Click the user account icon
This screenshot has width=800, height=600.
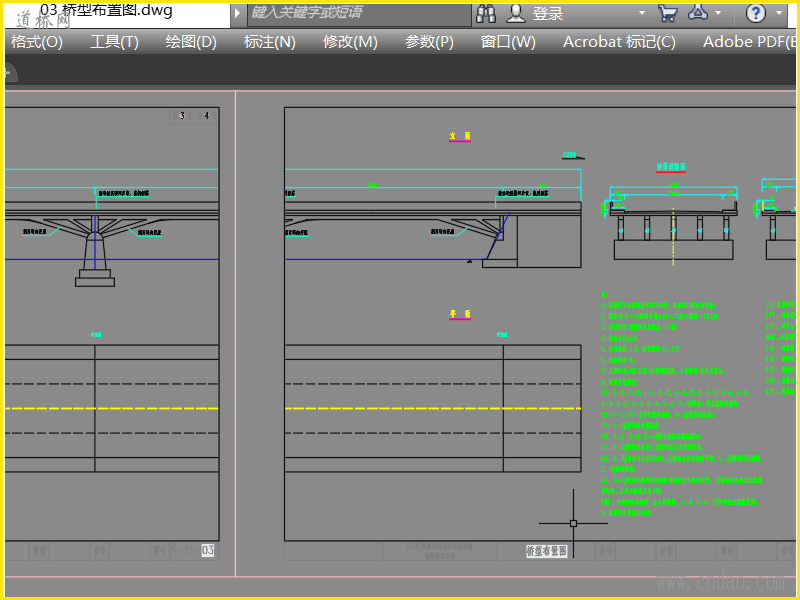point(516,14)
